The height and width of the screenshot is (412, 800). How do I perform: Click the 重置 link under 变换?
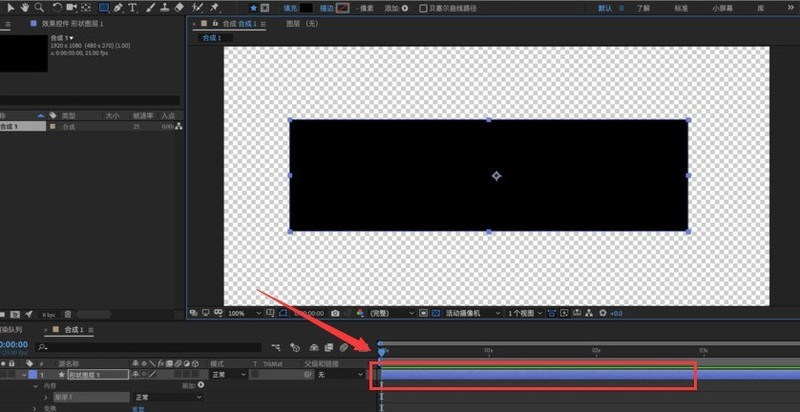coord(138,408)
